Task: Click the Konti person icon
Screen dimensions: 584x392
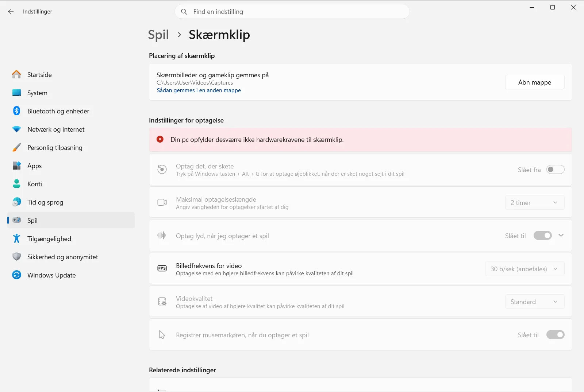Action: pos(16,184)
